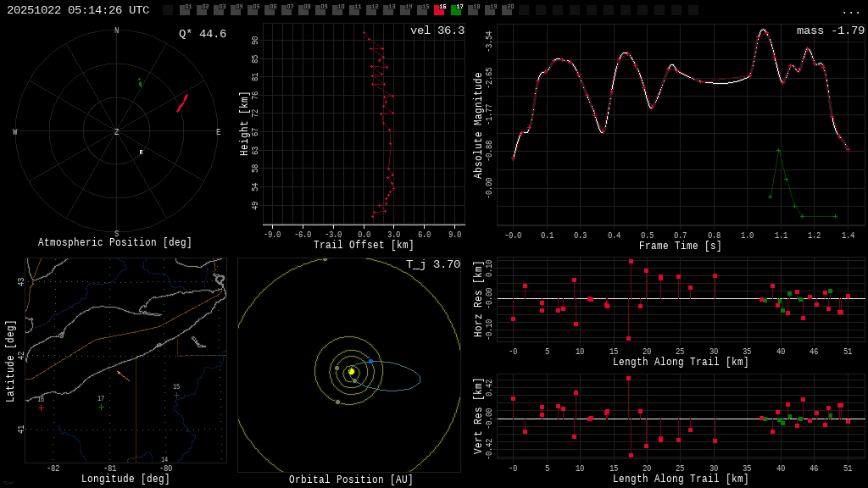Select station square 15 in top bar
This screenshot has width=868, height=488.
click(x=422, y=9)
